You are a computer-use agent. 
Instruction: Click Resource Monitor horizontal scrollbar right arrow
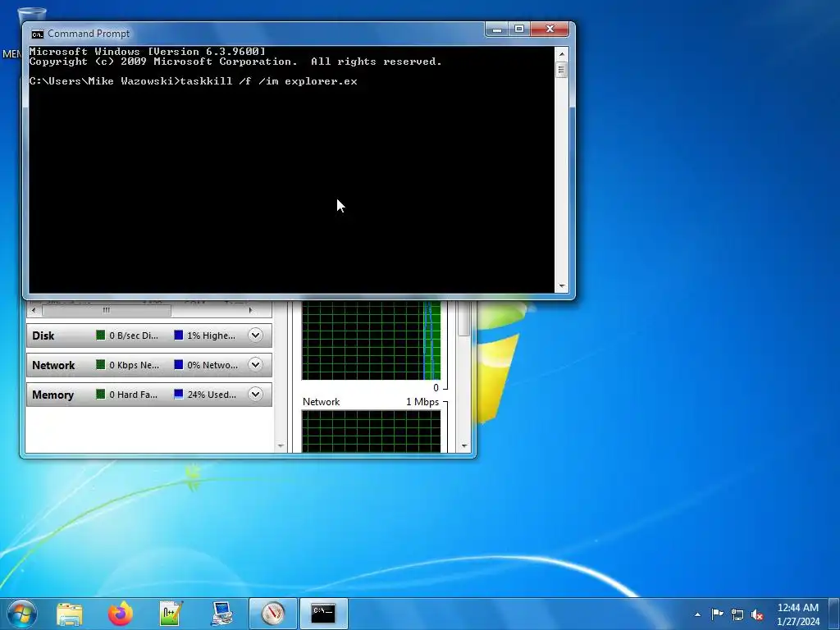tap(250, 310)
